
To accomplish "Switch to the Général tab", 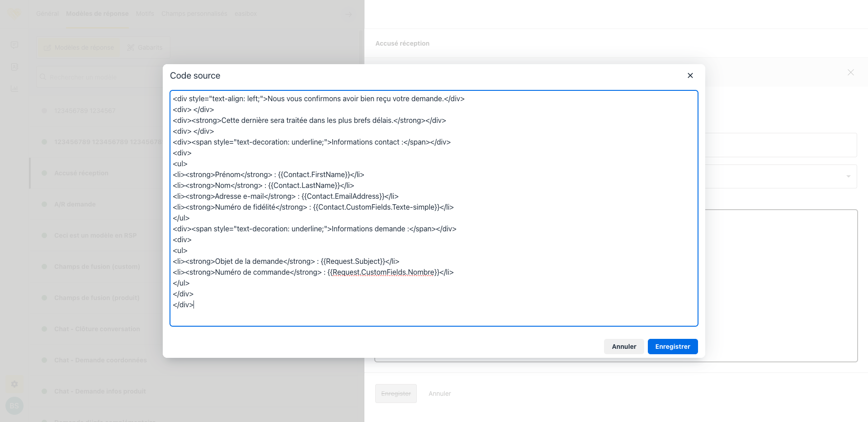I will (x=47, y=14).
